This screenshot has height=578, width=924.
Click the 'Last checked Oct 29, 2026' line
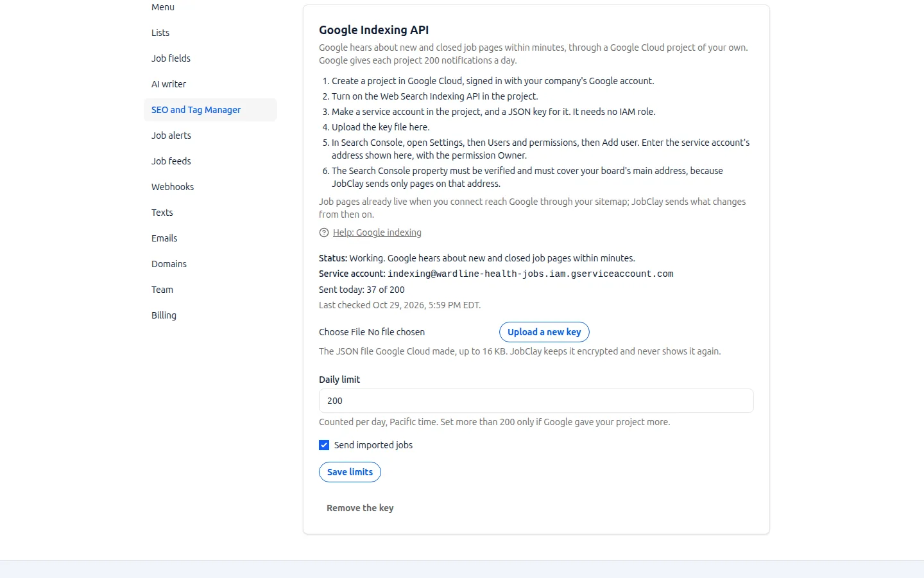[400, 305]
